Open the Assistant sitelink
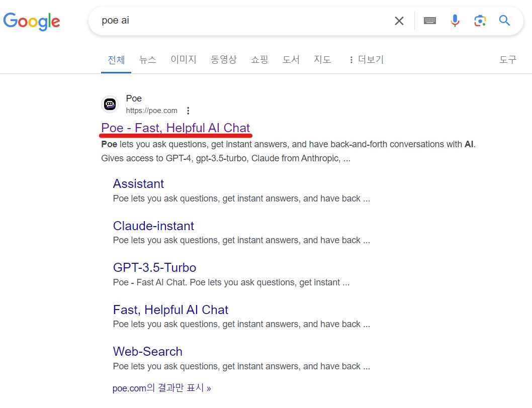The height and width of the screenshot is (408, 532). point(138,183)
